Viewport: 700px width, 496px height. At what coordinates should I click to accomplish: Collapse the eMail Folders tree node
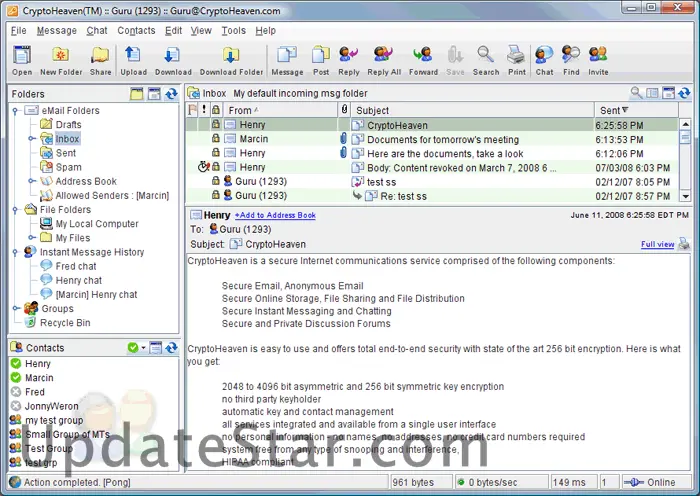tap(15, 110)
